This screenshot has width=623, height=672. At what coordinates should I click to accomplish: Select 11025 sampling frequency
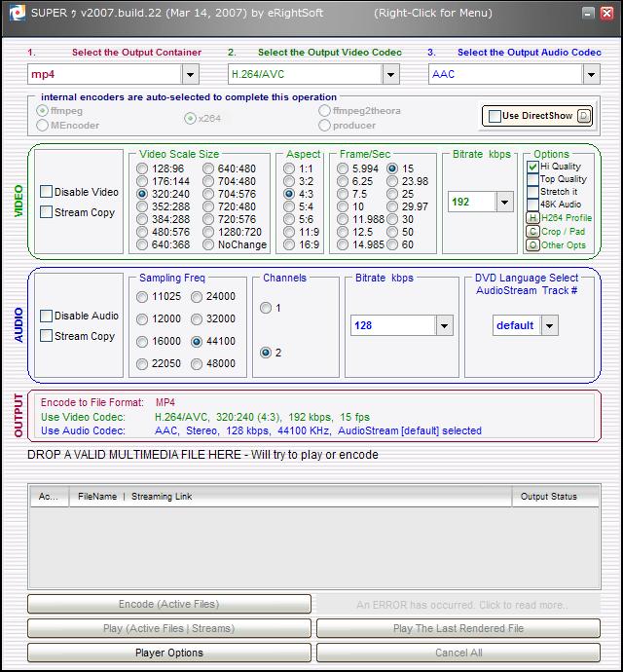click(x=142, y=297)
